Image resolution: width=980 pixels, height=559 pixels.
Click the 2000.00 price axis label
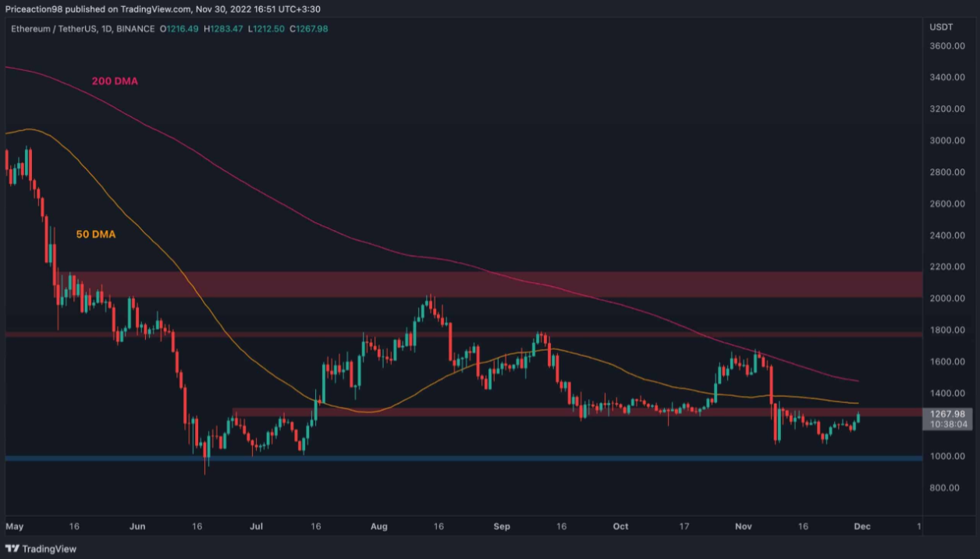(x=946, y=299)
